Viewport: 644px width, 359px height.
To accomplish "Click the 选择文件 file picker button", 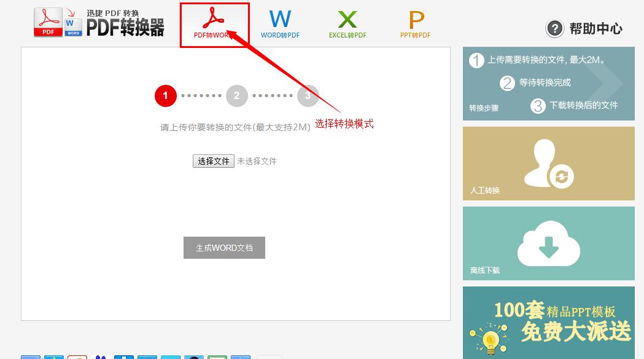I will pos(213,160).
